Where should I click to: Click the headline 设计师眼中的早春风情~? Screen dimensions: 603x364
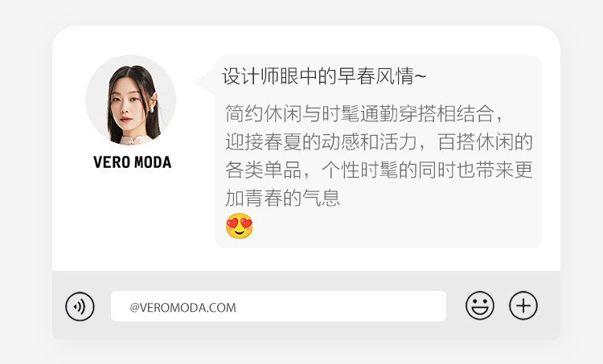tap(324, 76)
